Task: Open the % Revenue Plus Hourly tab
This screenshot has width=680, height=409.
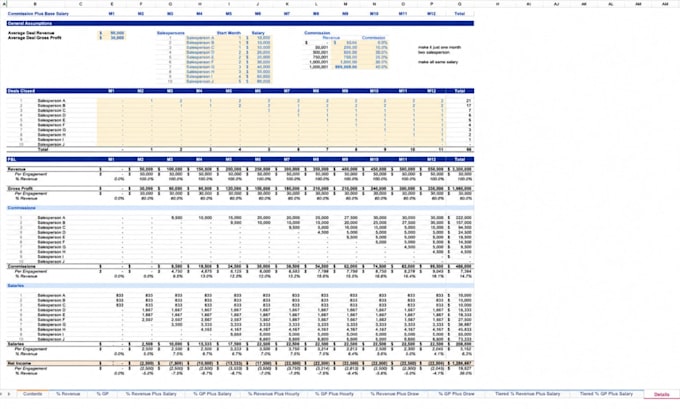Action: coord(274,394)
